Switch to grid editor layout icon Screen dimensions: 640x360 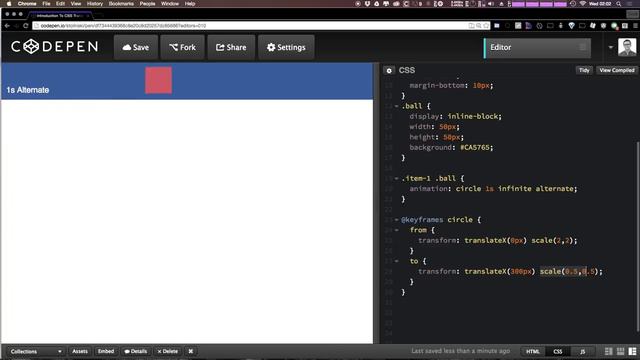point(620,351)
